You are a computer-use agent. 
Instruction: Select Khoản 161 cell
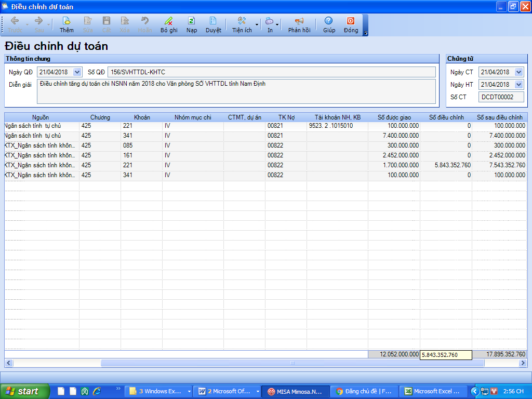point(142,155)
